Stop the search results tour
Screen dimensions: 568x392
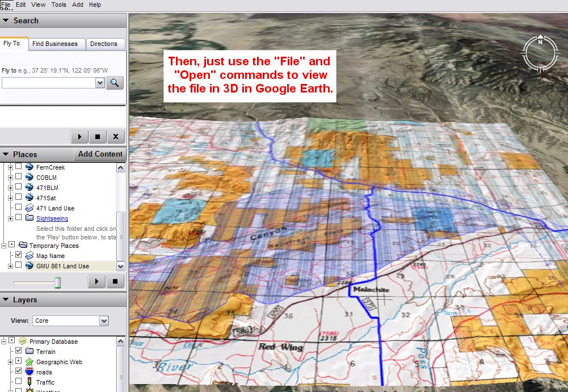tap(98, 137)
